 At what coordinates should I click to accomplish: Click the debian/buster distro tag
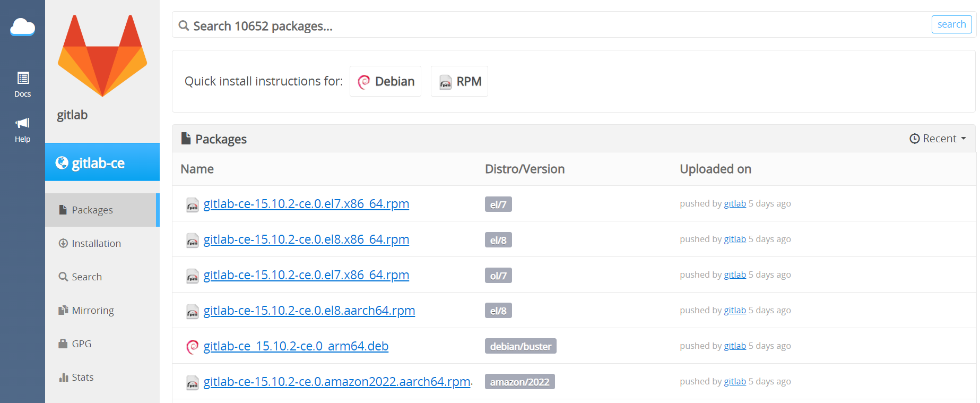(521, 346)
